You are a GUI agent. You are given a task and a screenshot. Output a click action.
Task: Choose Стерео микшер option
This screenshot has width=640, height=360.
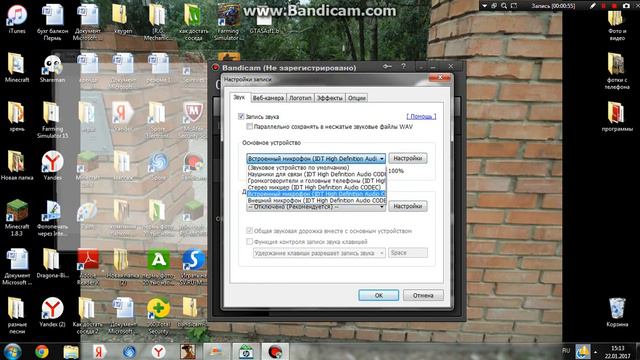click(316, 187)
